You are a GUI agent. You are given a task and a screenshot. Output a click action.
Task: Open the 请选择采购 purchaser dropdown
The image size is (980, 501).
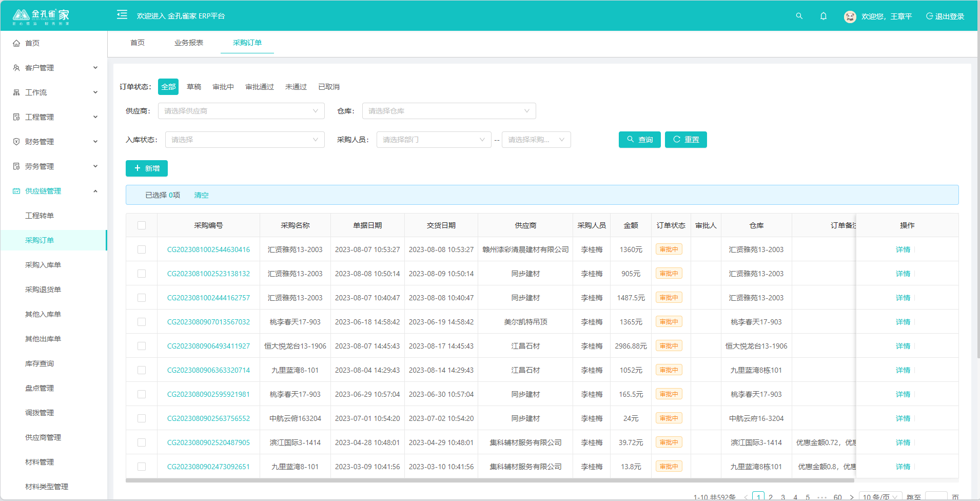tap(536, 140)
